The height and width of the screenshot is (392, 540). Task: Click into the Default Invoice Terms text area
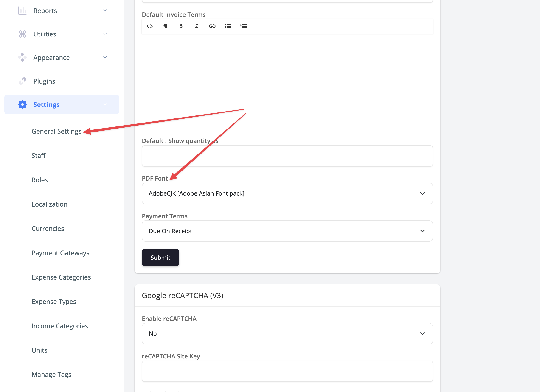pyautogui.click(x=287, y=79)
